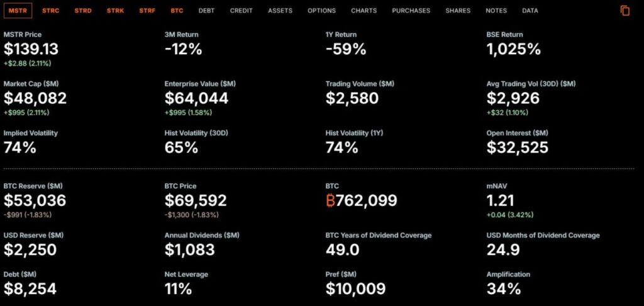Go to the CREDIT tab

241,11
